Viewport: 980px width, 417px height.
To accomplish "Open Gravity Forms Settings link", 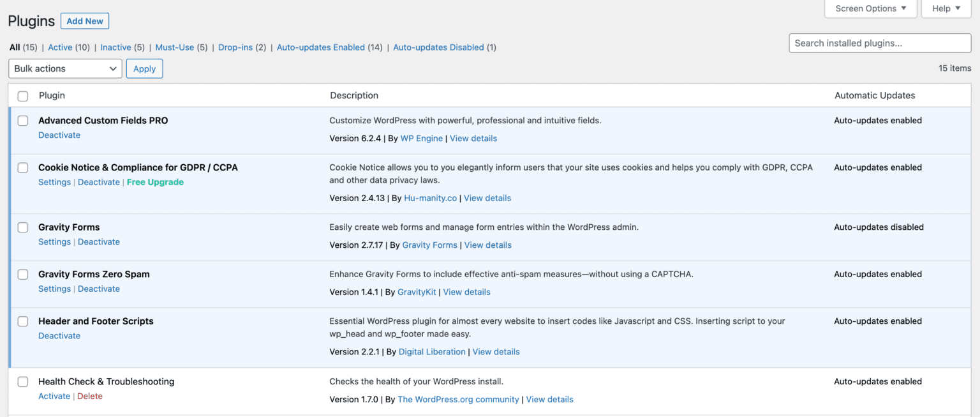I will 54,242.
